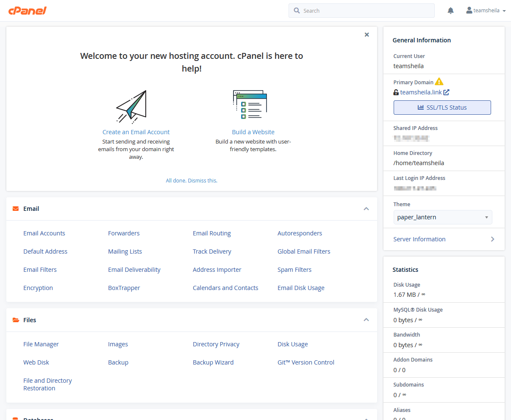Click the open padlock icon by teamsheila.link
Image resolution: width=511 pixels, height=420 pixels.
coord(396,92)
